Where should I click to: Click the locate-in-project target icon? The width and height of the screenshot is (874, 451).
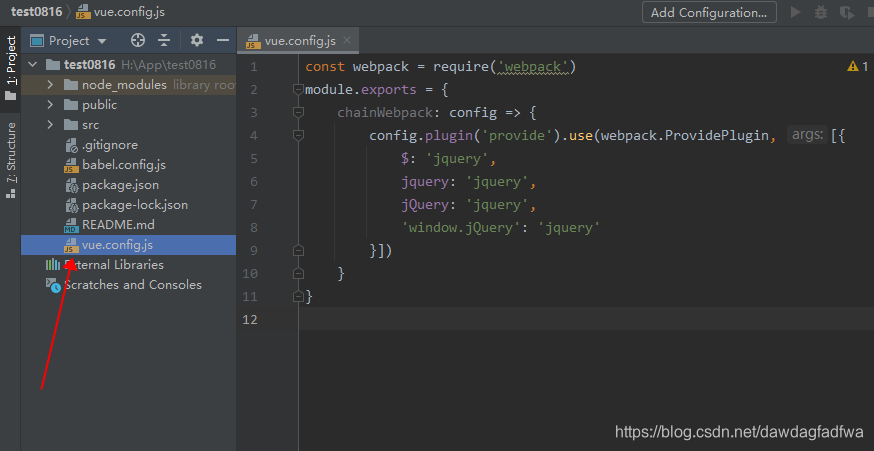(x=138, y=40)
